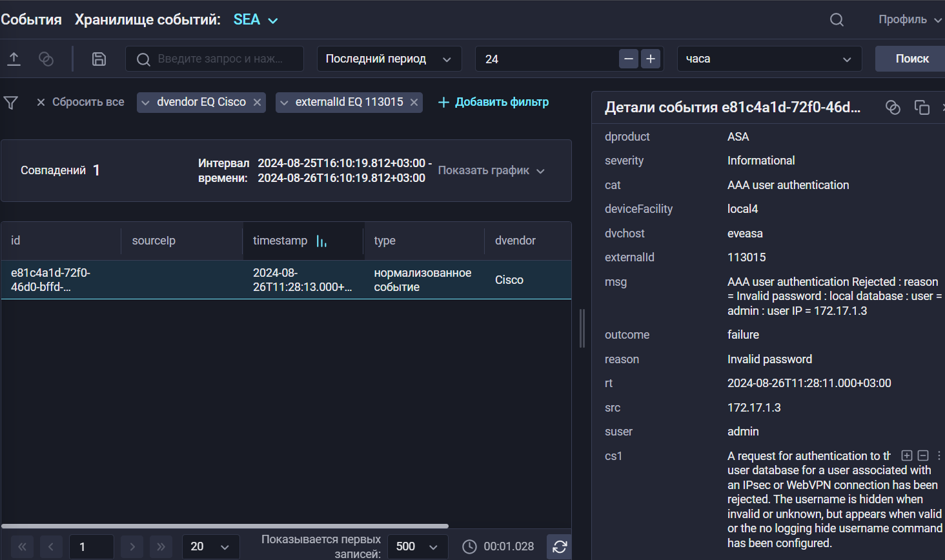
Task: Increment hours value with the plus stepper
Action: pyautogui.click(x=651, y=58)
